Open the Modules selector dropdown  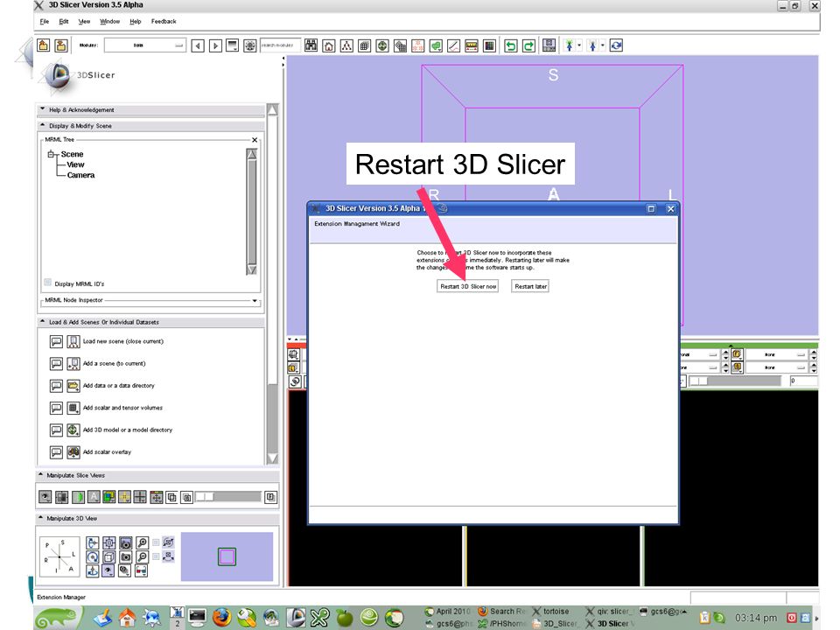[x=145, y=45]
